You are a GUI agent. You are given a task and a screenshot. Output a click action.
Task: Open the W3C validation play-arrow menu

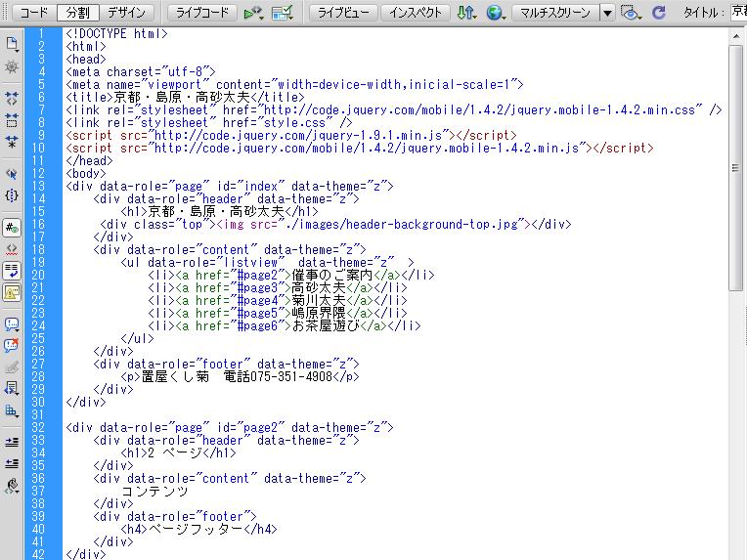click(253, 13)
